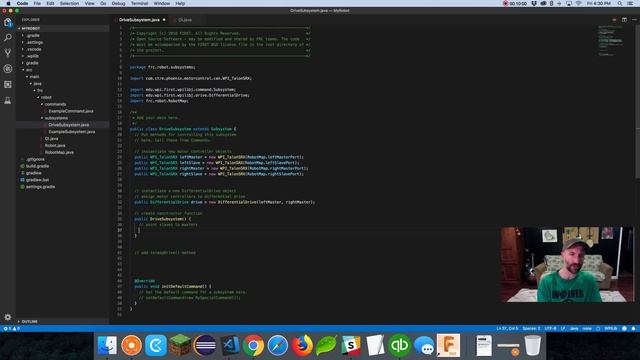
Task: Launch Google Chrome from the Dock
Action: (253, 345)
